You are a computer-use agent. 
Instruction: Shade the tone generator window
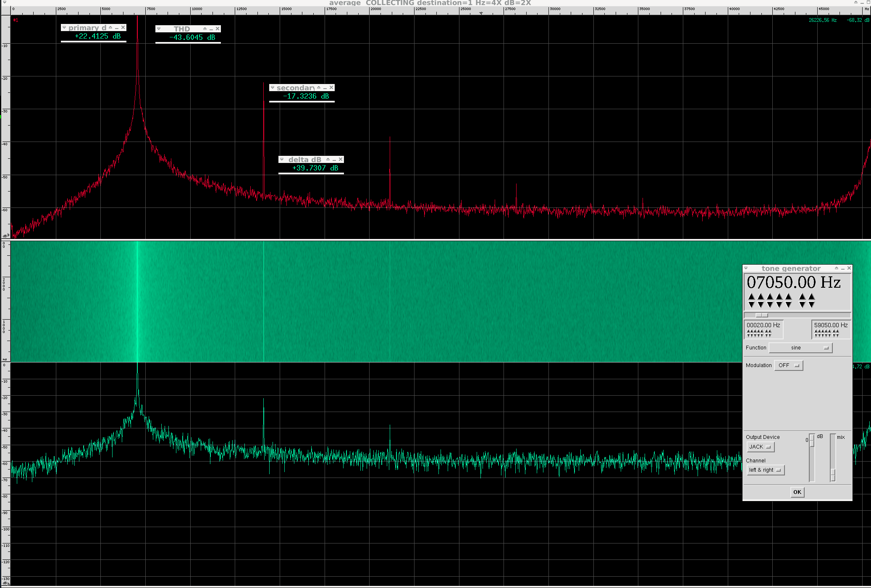click(837, 268)
